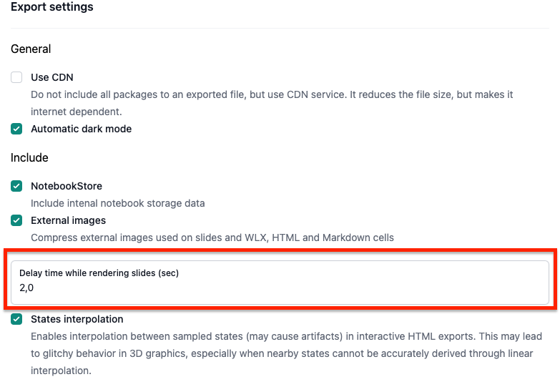Click the 'NotebookStore' label text
The image size is (560, 392).
[x=67, y=186]
